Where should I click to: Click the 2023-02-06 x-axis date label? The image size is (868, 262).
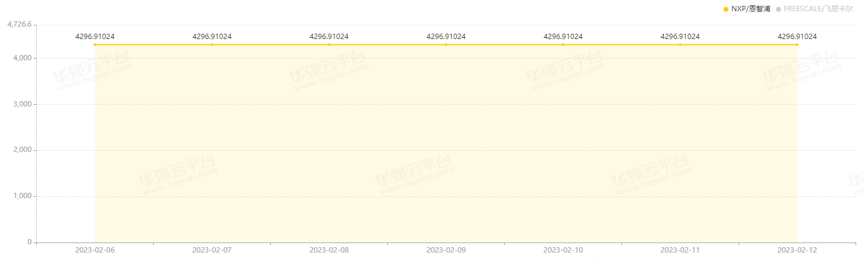95,250
